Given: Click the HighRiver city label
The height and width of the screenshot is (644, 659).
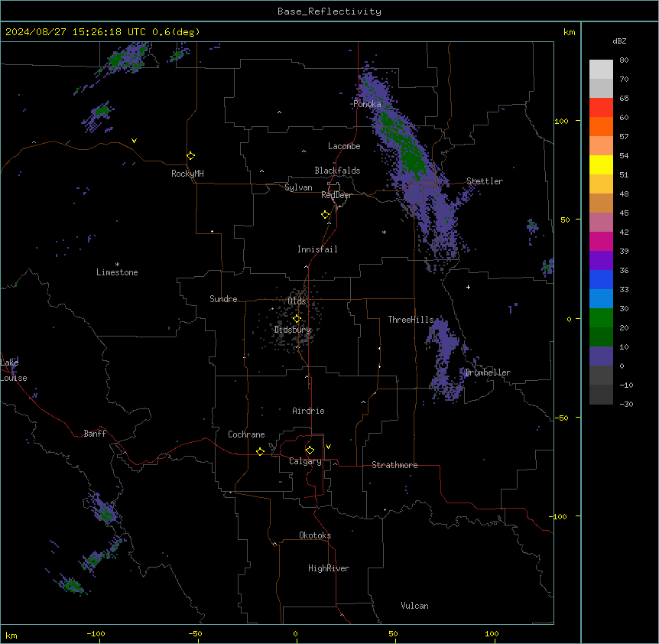Looking at the screenshot, I should (x=329, y=568).
